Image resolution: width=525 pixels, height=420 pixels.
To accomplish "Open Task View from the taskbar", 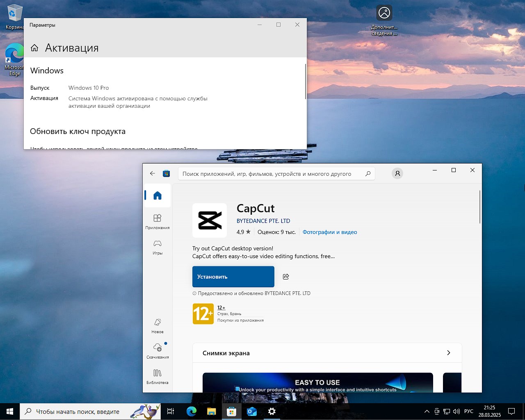I will 171,411.
